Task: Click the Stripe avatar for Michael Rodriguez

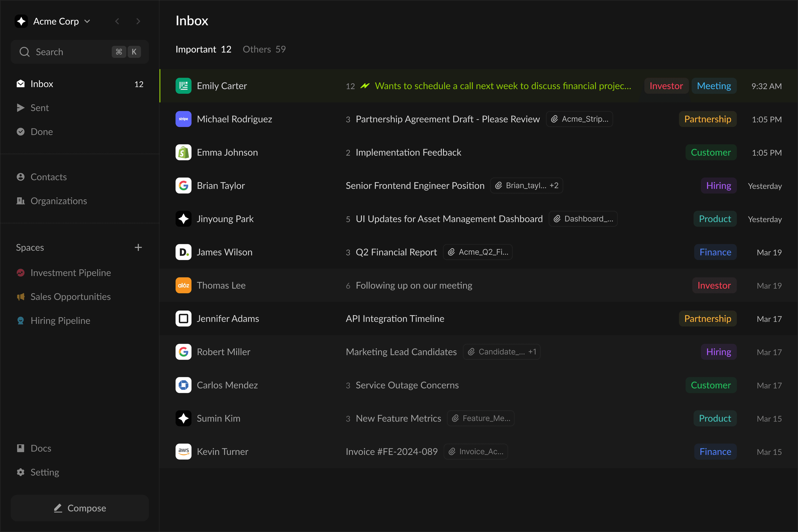Action: tap(183, 119)
